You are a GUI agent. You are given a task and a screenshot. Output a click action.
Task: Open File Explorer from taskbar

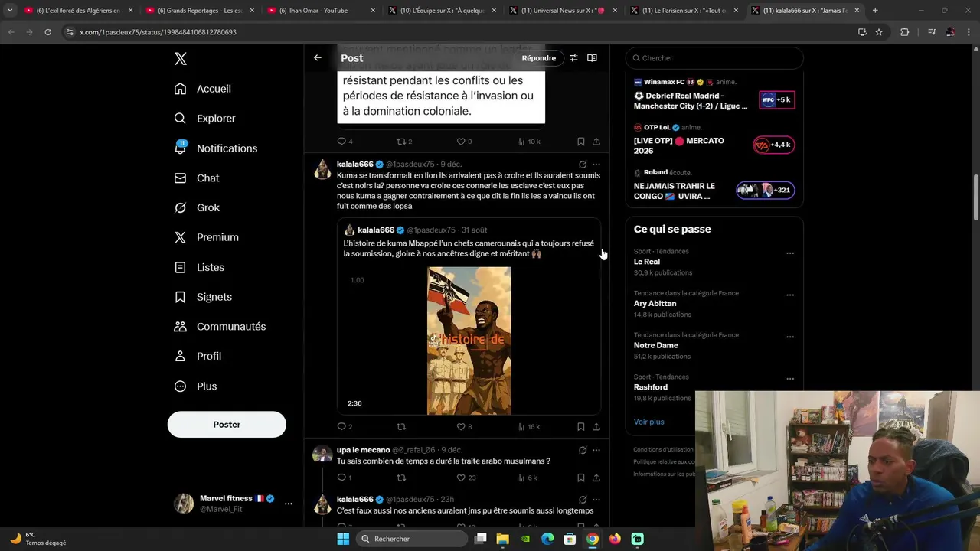click(503, 539)
